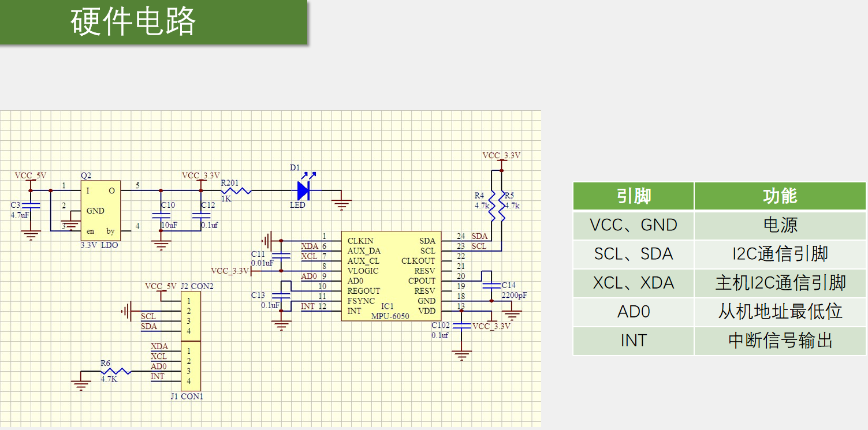Click the VCC_3.3V label above R4 and R5
The image size is (868, 430).
[x=501, y=155]
